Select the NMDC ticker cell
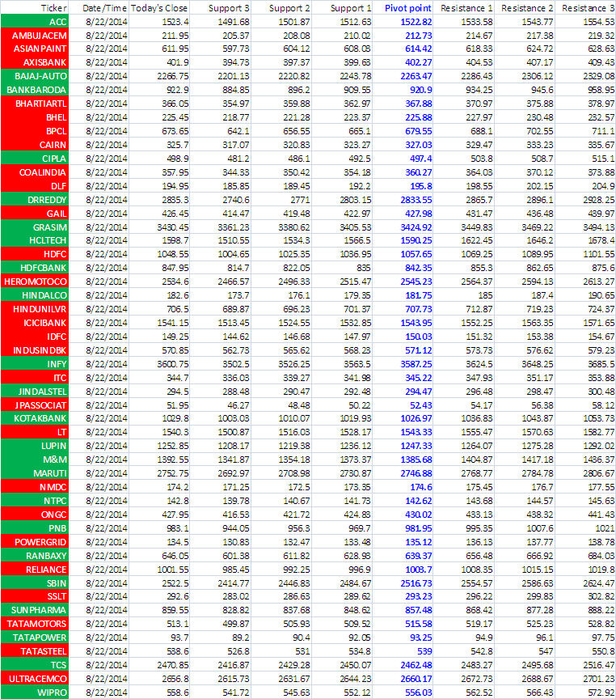Screen dimensions: 616x699 (35, 487)
